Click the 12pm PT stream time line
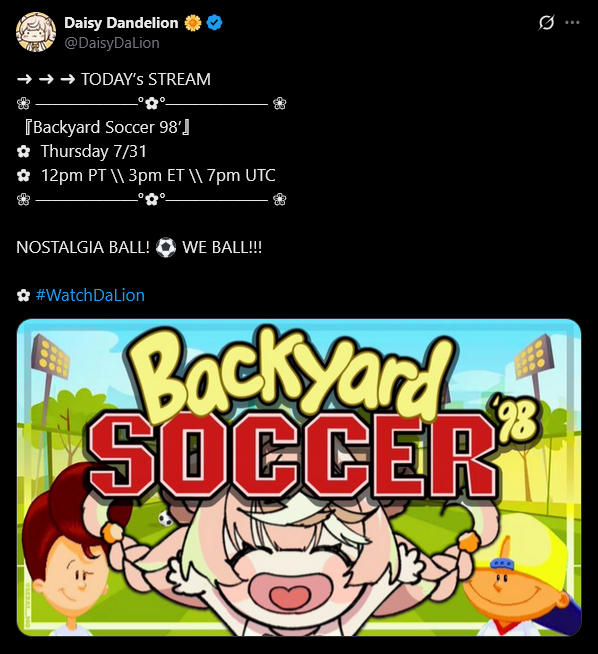 coord(158,176)
